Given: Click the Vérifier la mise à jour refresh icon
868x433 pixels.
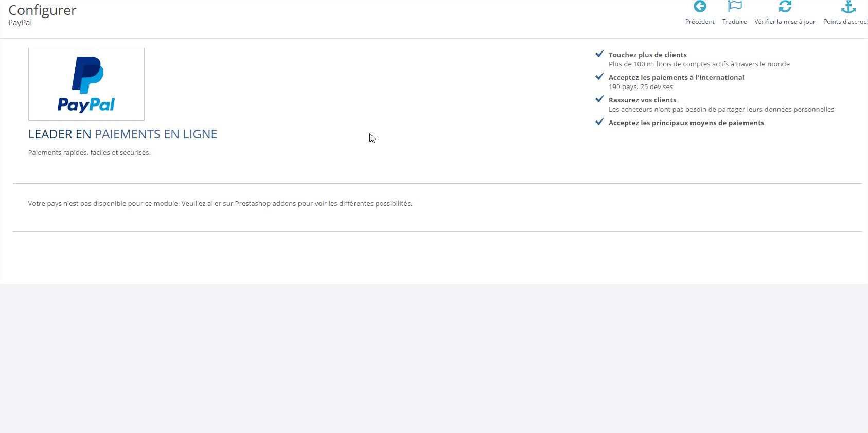Looking at the screenshot, I should (785, 6).
